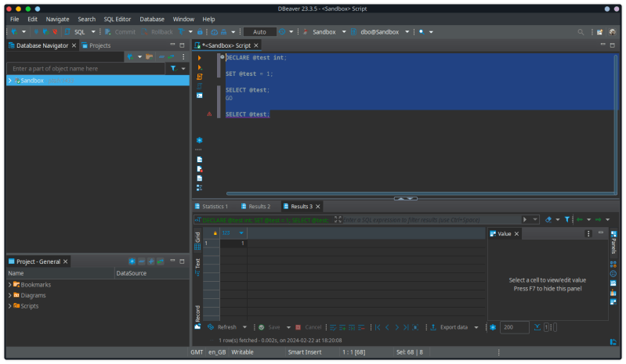
Task: Open the SQL button dropdown arrow
Action: point(93,32)
